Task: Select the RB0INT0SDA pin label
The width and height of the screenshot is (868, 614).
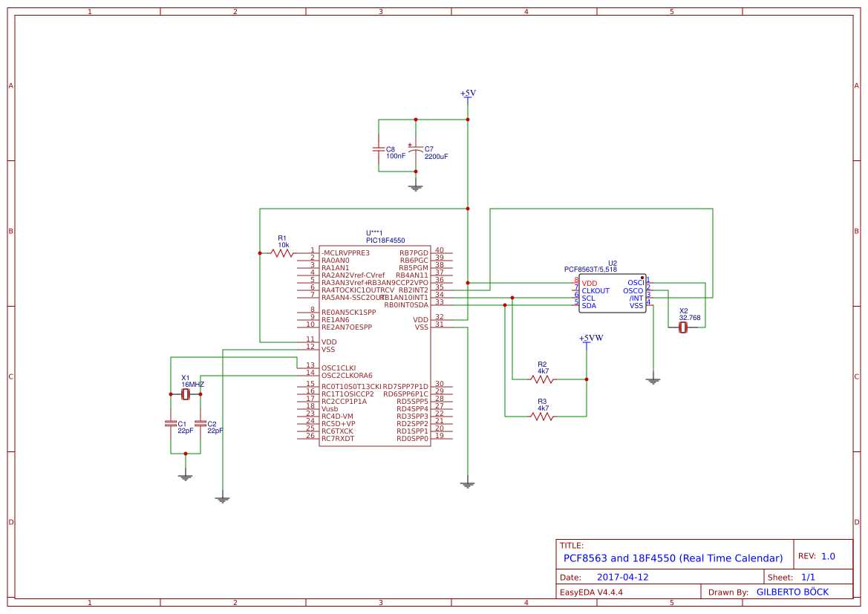Action: coord(406,305)
